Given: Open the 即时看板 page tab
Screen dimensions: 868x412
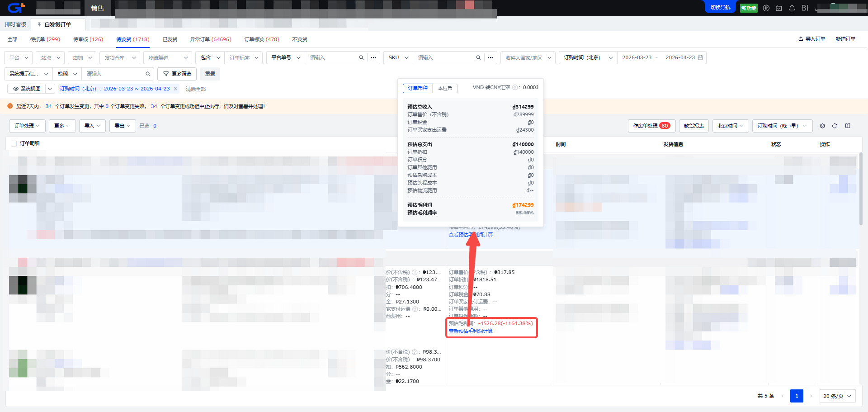Looking at the screenshot, I should coord(16,24).
